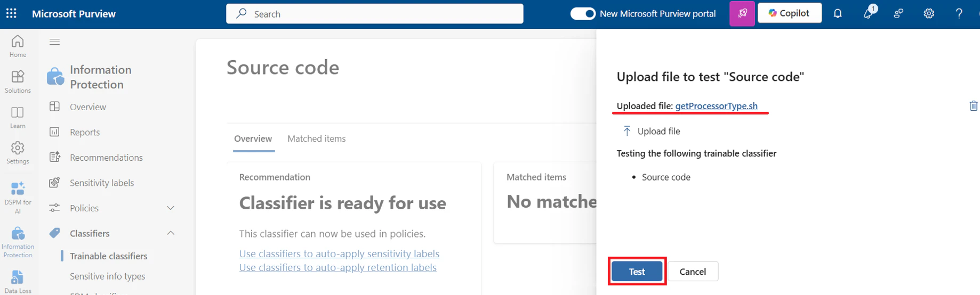The width and height of the screenshot is (980, 295).
Task: Click the Policies sliders icon
Action: pyautogui.click(x=54, y=208)
